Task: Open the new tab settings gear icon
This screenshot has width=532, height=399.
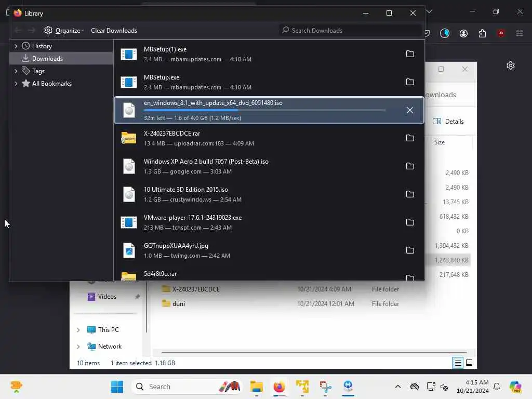Action: pyautogui.click(x=511, y=65)
